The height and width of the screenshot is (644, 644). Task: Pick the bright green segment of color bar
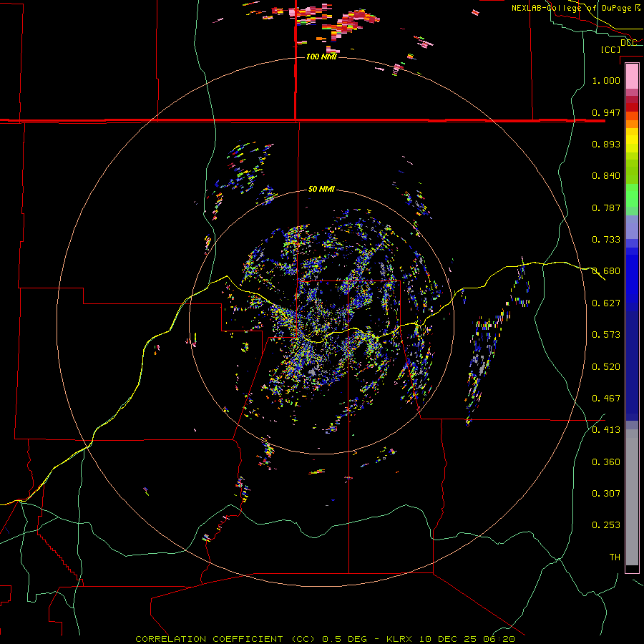coord(632,195)
